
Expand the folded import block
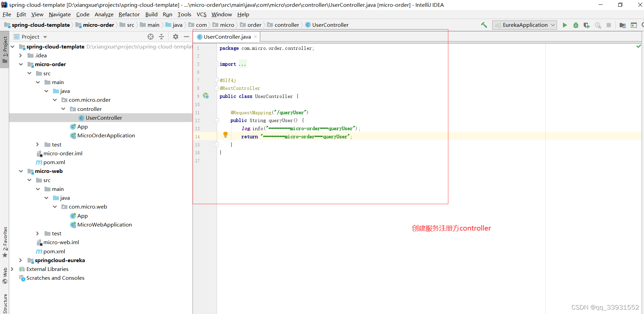click(x=217, y=64)
